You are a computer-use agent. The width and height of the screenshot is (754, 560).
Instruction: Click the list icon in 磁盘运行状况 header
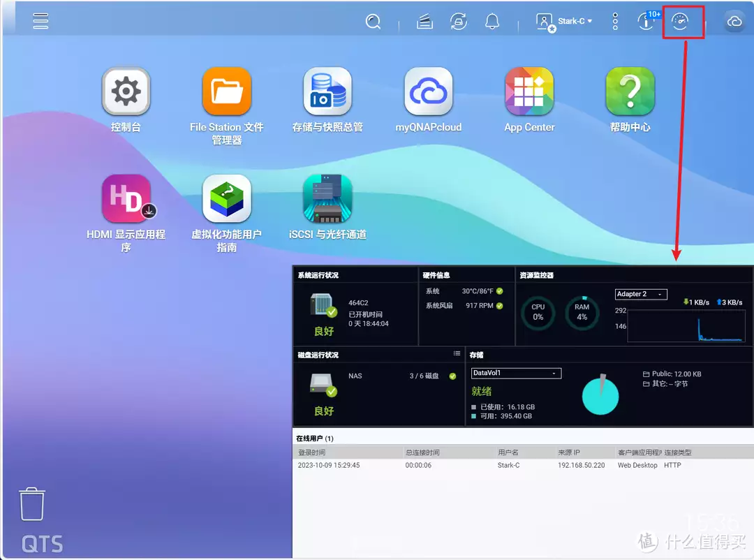[457, 353]
